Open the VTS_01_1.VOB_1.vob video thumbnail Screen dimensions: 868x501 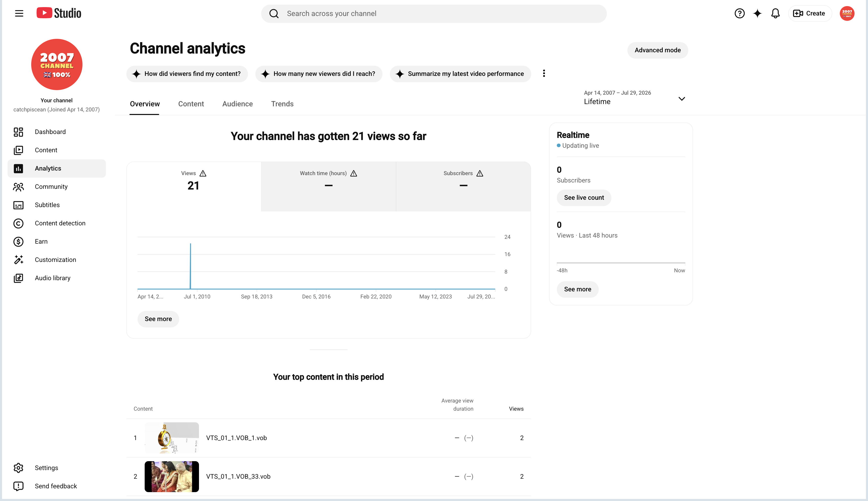point(172,438)
